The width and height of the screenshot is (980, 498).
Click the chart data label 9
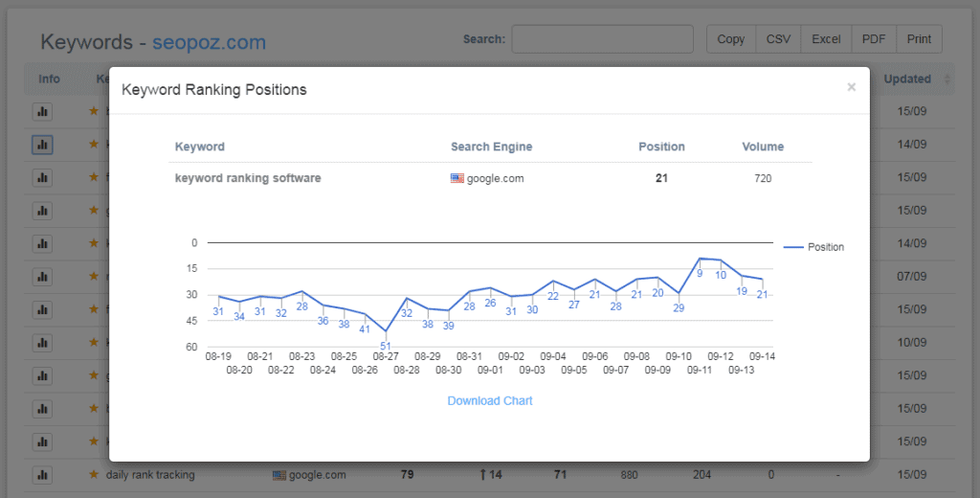click(700, 273)
